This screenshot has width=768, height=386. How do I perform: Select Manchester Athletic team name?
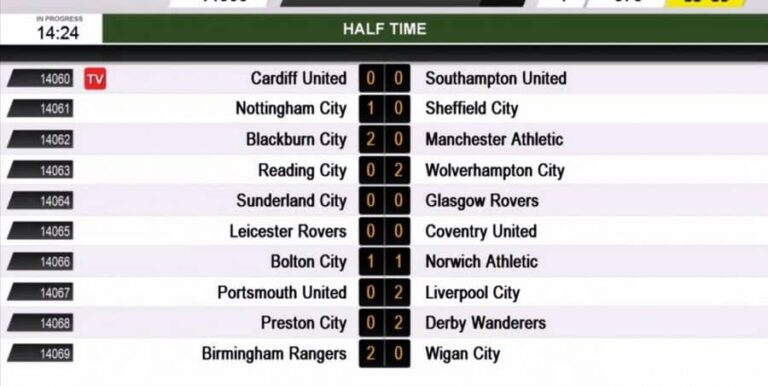click(494, 140)
